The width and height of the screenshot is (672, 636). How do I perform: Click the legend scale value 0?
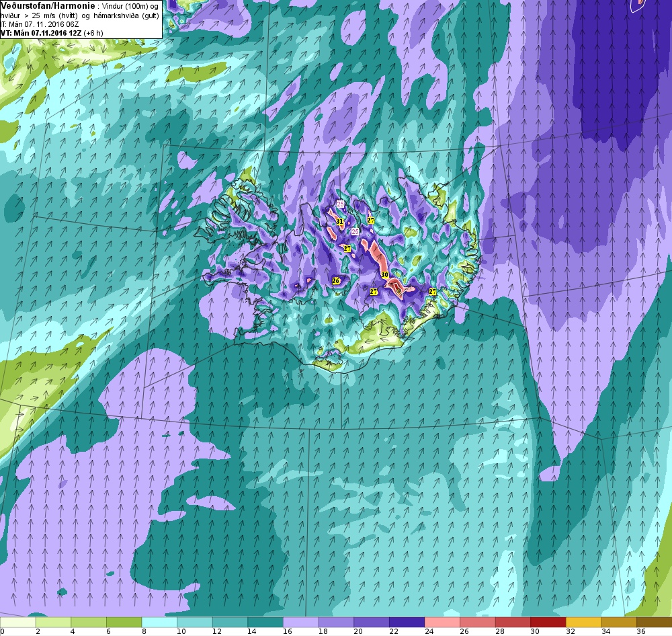[x=3, y=631]
